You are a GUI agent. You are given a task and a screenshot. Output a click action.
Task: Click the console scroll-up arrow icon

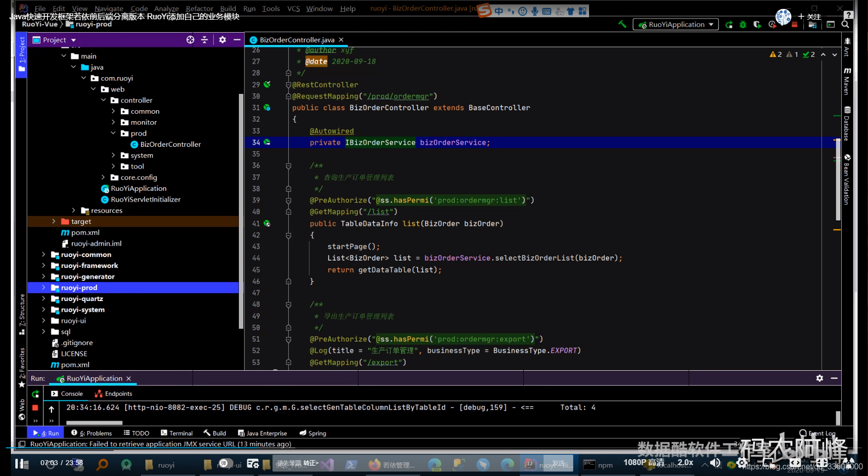pos(51,409)
